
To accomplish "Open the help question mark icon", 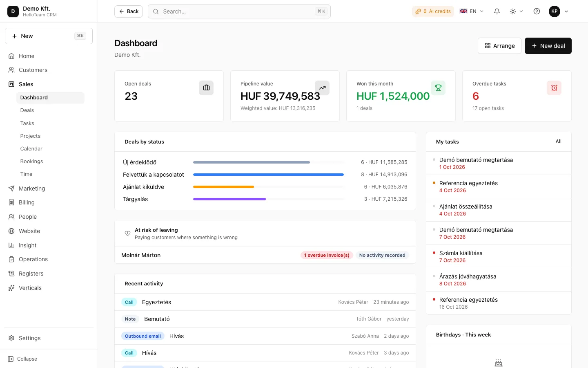I will (x=537, y=11).
